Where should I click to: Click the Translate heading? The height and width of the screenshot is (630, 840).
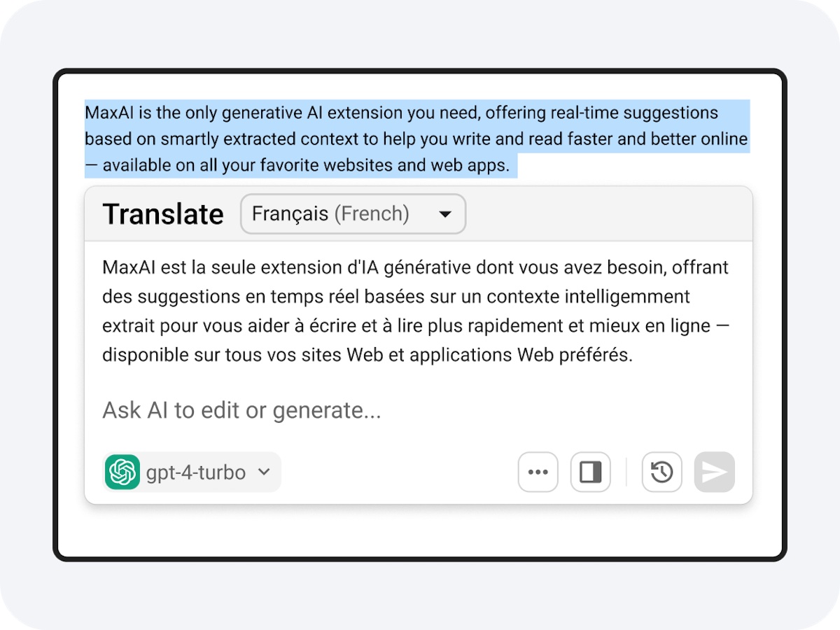[163, 213]
